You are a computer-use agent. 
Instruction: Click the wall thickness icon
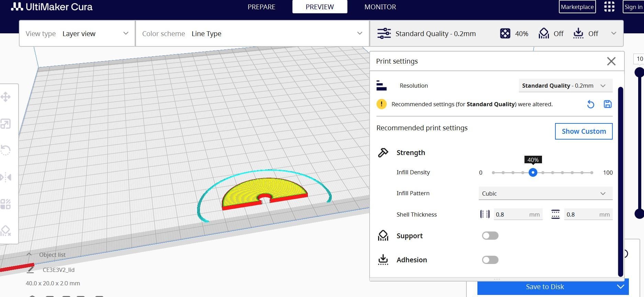[485, 214]
